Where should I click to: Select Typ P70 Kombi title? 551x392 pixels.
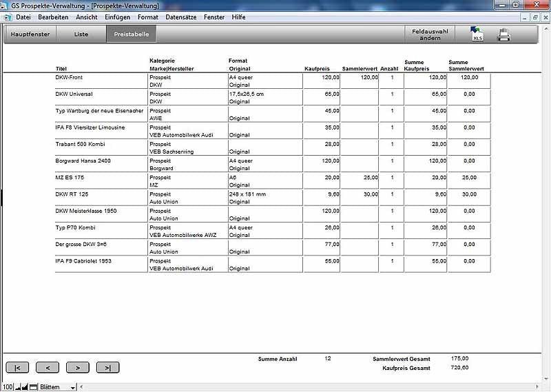[x=75, y=227]
